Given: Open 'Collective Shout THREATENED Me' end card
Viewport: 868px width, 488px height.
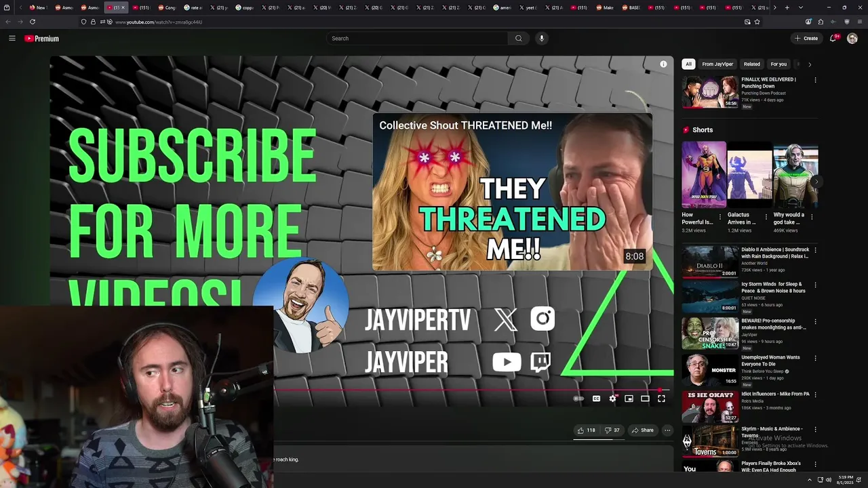Looking at the screenshot, I should pyautogui.click(x=512, y=192).
